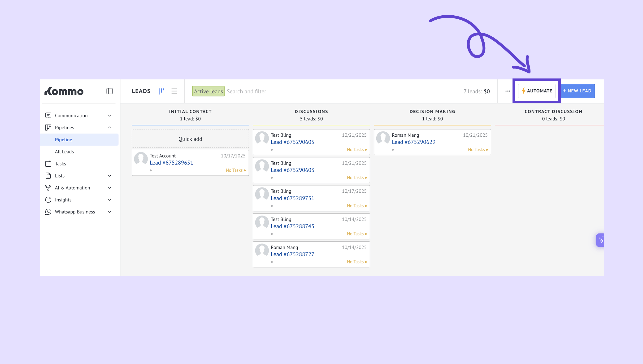
Task: Remove the Active leads filter tag
Action: [x=208, y=91]
